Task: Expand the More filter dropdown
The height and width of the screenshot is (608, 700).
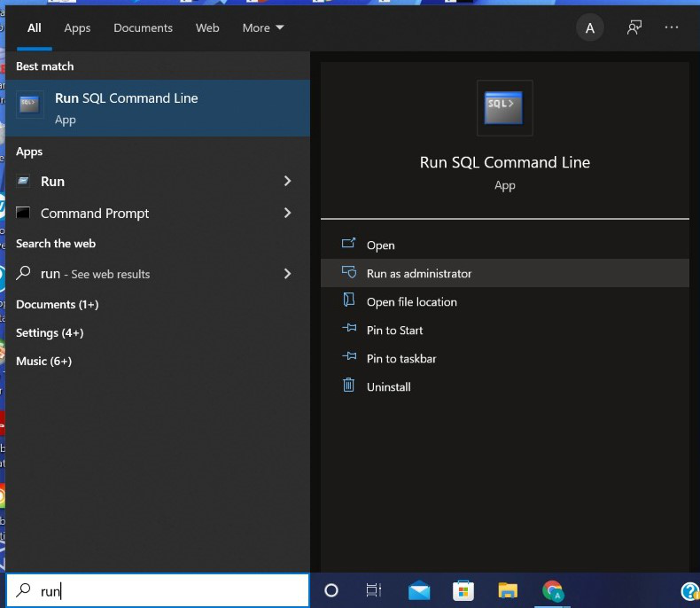Action: point(263,27)
